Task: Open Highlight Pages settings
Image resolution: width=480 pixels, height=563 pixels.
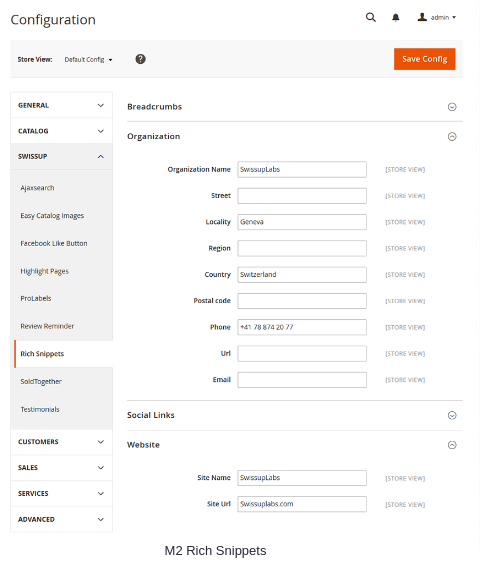Action: pos(45,271)
